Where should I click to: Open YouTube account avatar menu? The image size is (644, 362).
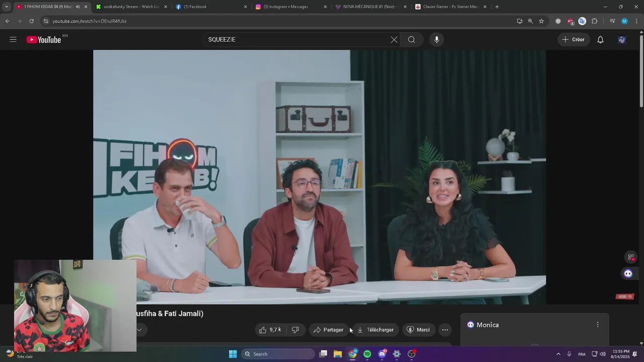click(x=622, y=40)
